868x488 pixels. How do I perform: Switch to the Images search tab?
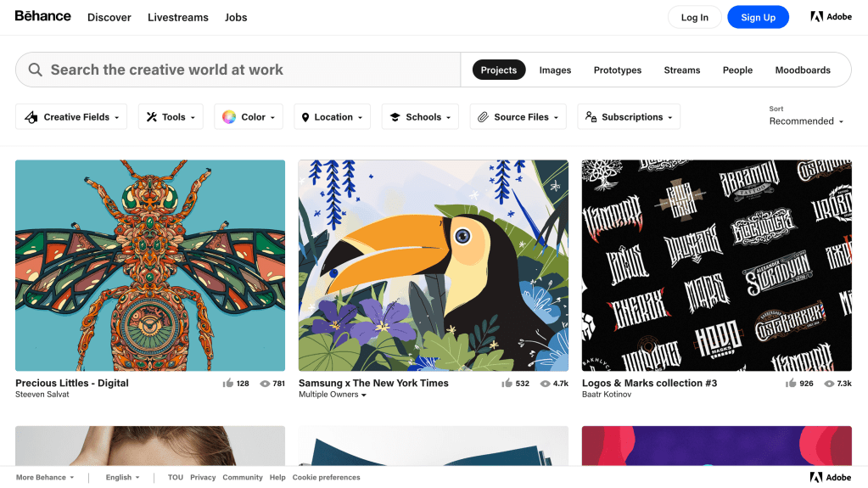(555, 70)
